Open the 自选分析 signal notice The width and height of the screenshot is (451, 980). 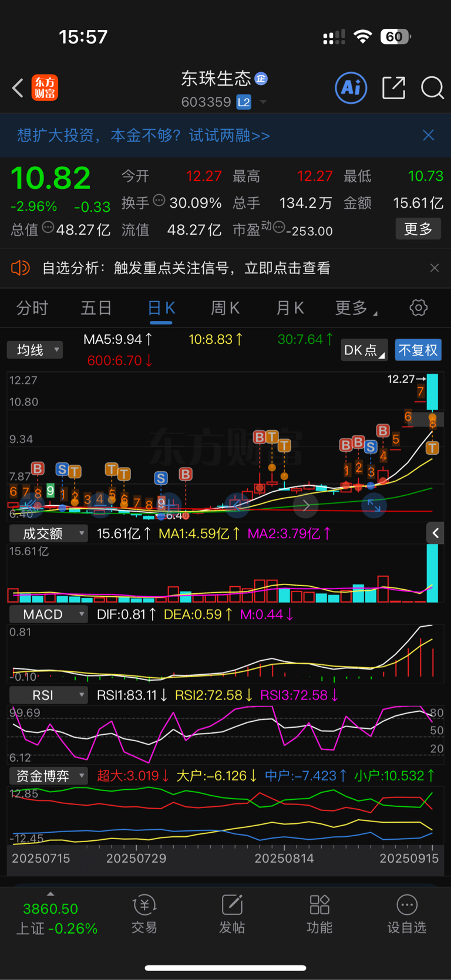click(x=186, y=268)
